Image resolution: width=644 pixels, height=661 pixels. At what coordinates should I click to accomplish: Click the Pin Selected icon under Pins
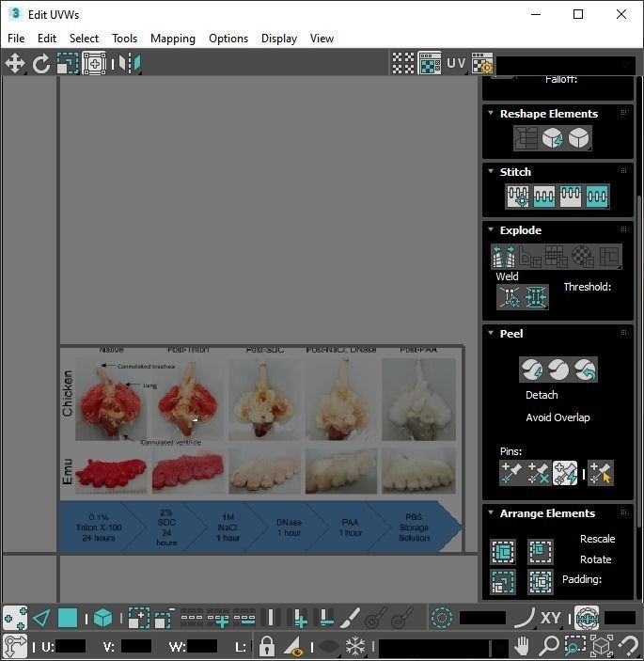511,473
